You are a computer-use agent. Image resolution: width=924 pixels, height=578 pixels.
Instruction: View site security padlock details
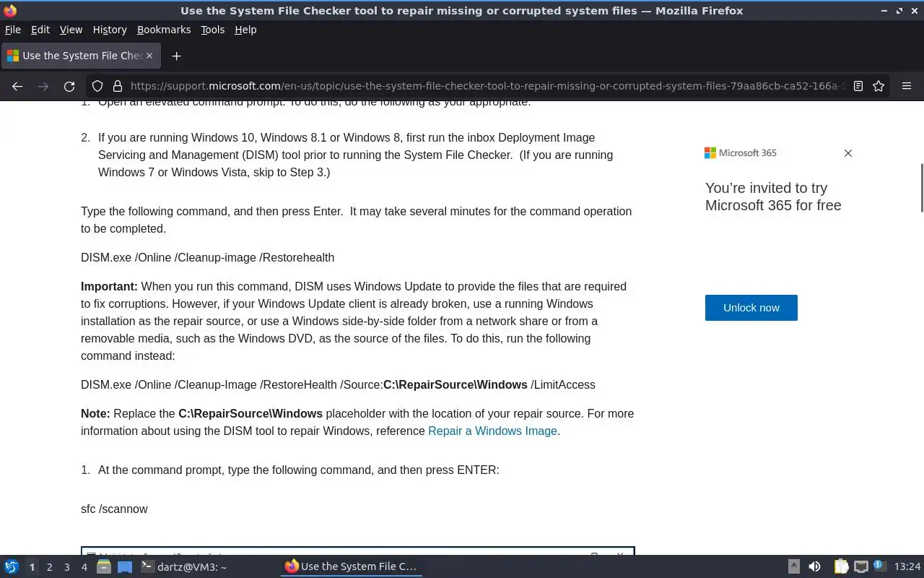(x=118, y=86)
